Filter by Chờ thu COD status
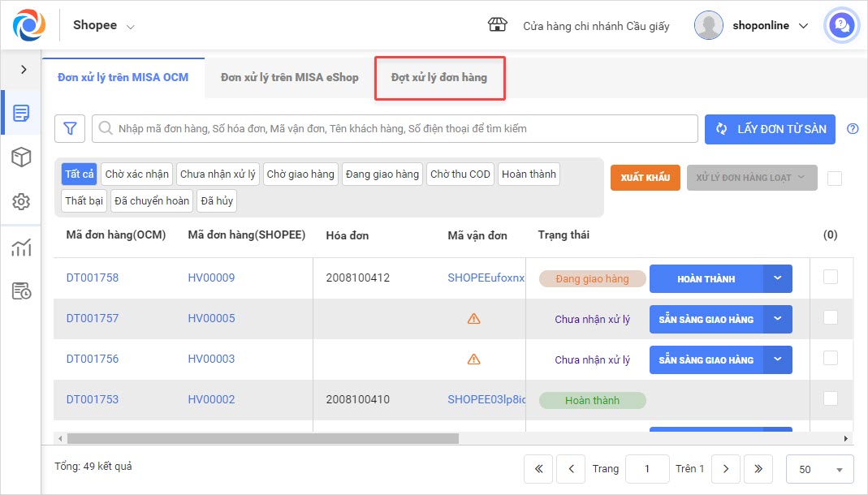This screenshot has height=495, width=868. (460, 174)
